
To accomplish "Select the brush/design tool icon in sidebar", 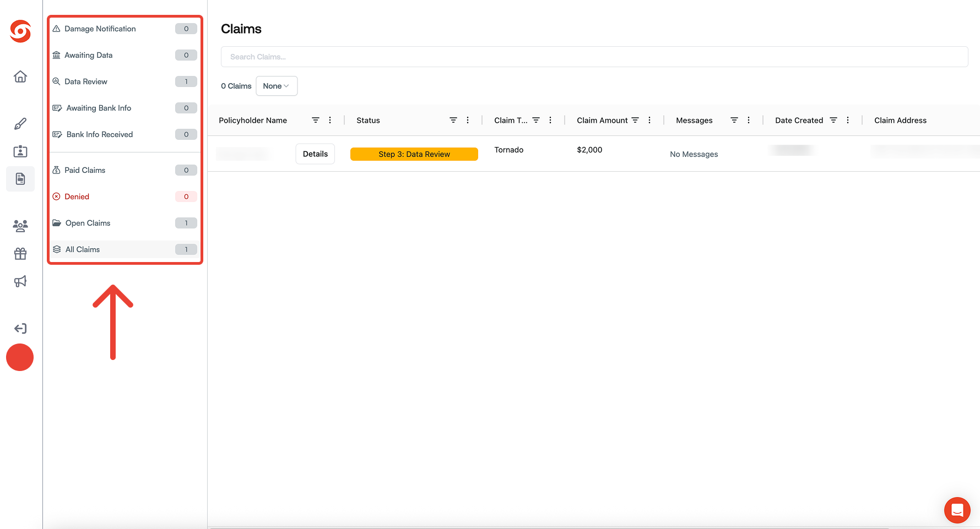I will pyautogui.click(x=20, y=123).
